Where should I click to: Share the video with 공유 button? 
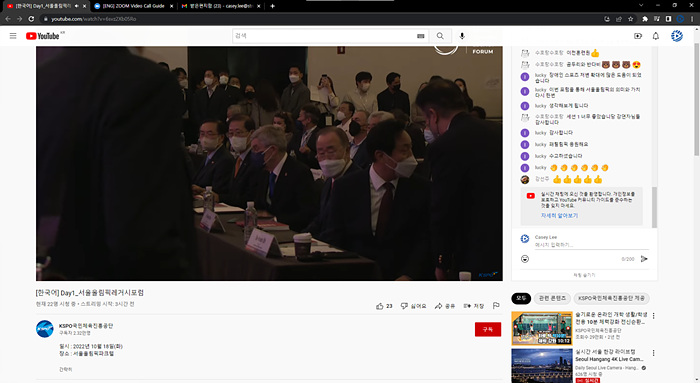point(445,306)
